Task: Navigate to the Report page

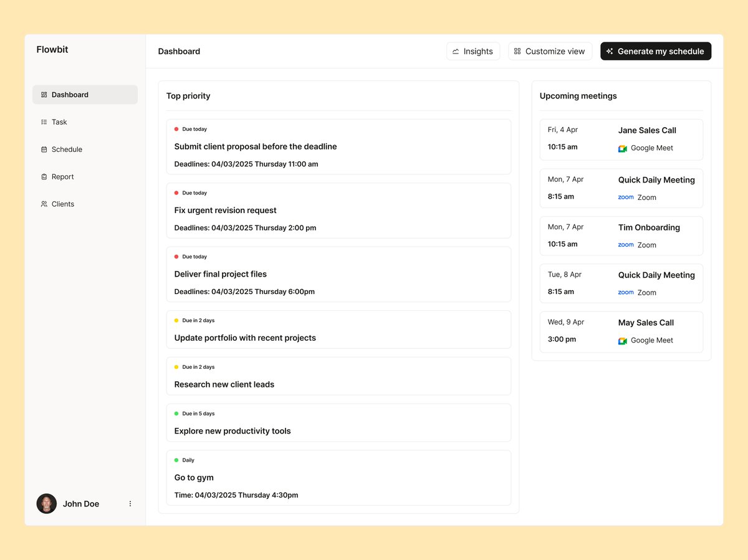Action: [x=85, y=177]
